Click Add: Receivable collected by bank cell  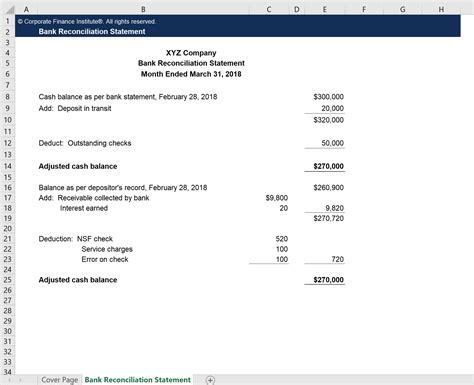[94, 198]
